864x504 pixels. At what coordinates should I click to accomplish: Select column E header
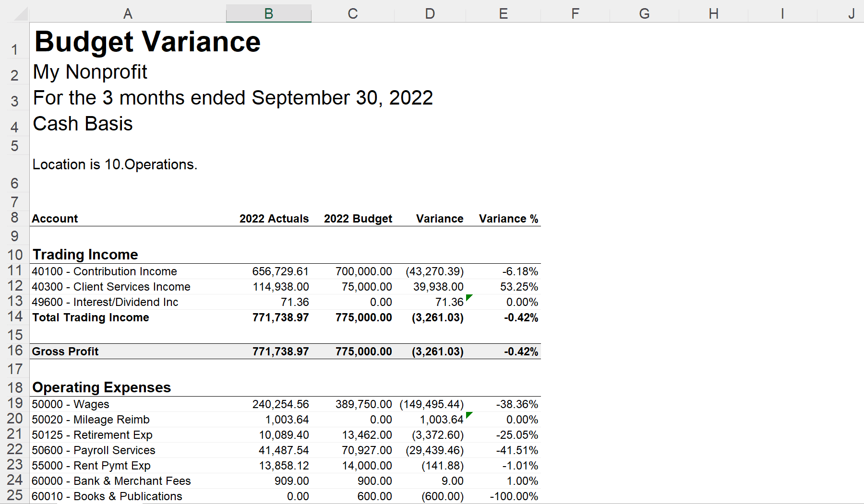pyautogui.click(x=503, y=13)
